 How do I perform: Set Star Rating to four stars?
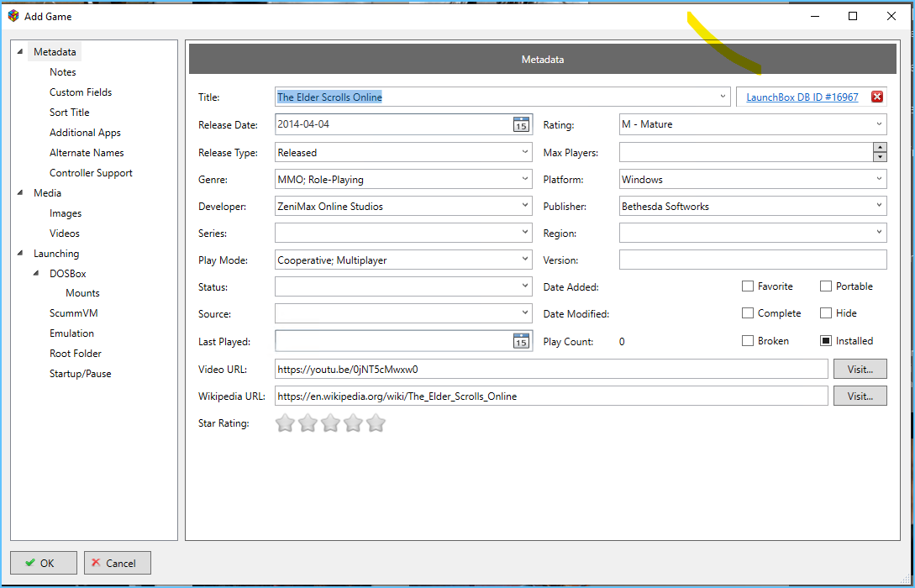click(x=353, y=423)
